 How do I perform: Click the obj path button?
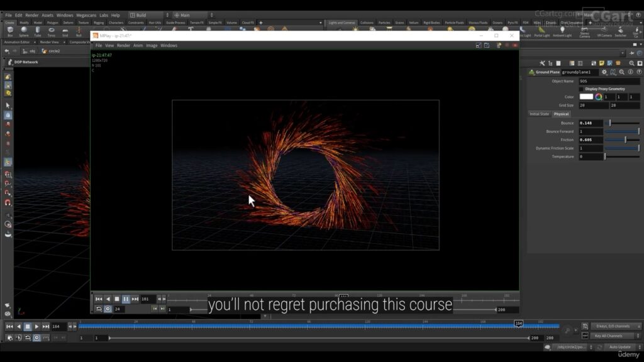click(x=29, y=52)
